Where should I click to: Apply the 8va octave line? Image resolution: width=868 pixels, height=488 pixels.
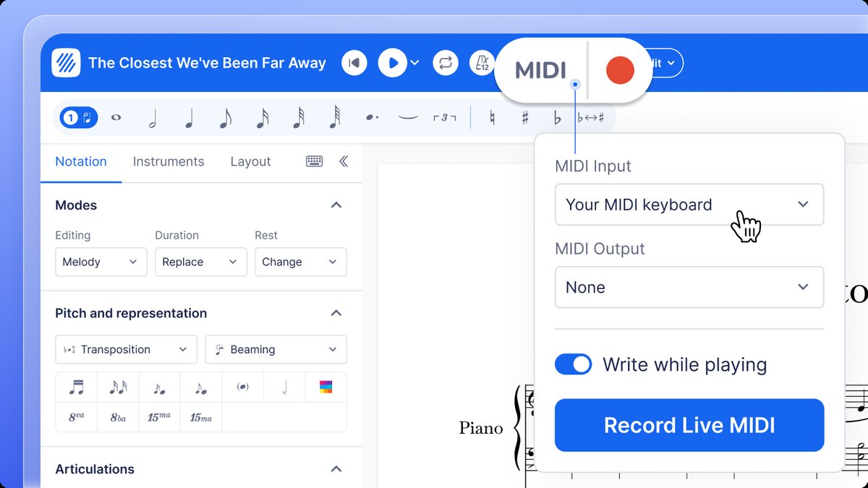76,417
